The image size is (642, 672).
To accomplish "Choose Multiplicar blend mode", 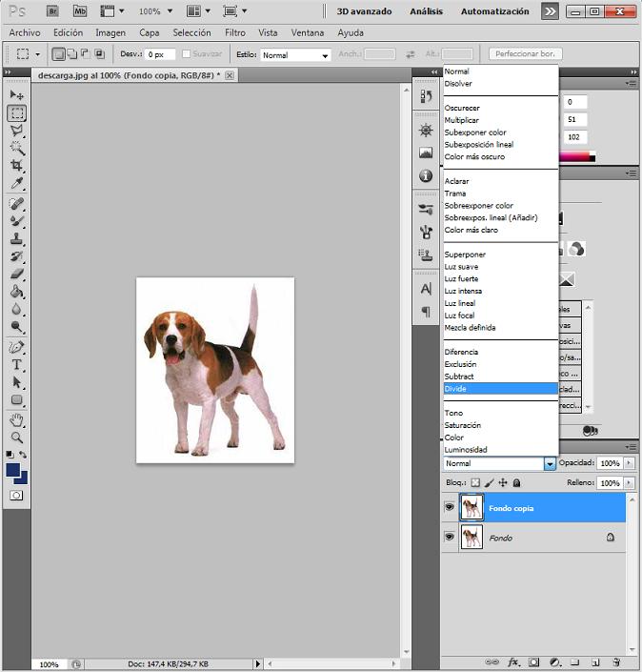I will 501,120.
